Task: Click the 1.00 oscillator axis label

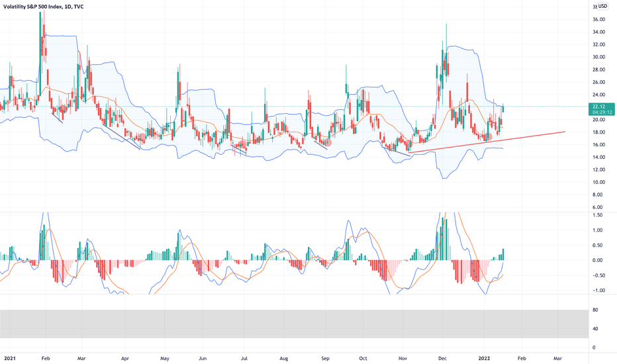Action: point(597,230)
